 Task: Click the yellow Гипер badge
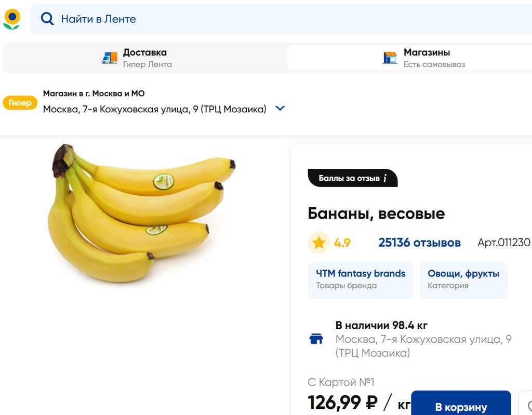(20, 103)
